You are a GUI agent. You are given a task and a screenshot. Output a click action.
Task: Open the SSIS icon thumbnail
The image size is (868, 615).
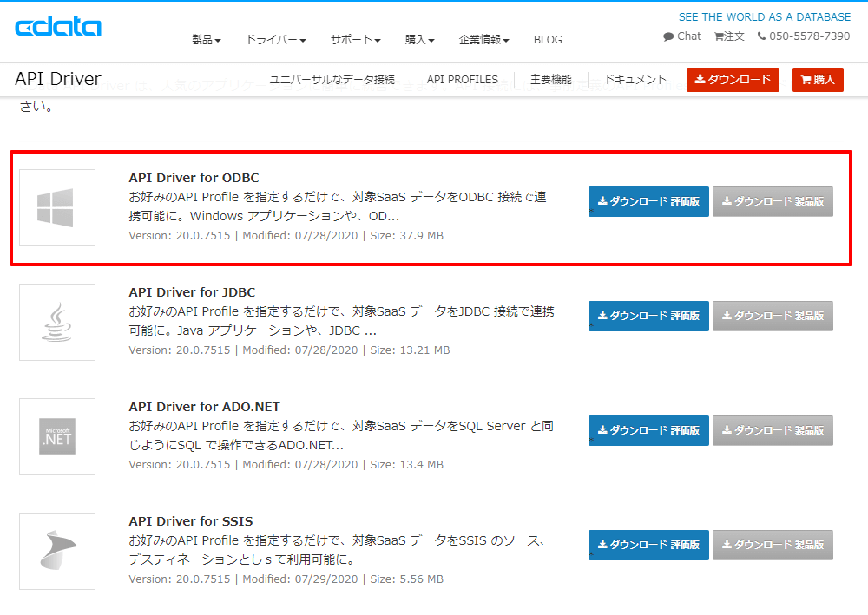click(57, 551)
